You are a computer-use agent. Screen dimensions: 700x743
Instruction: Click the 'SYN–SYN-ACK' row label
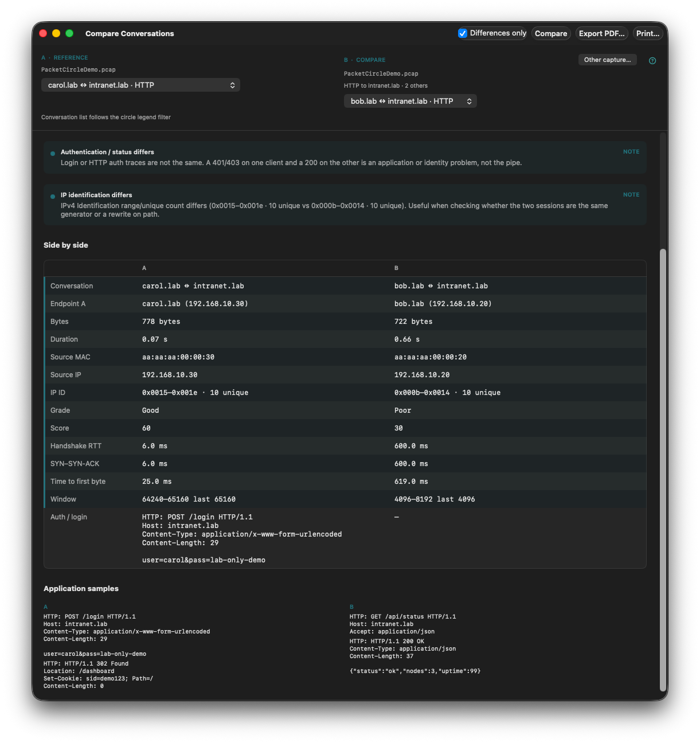[75, 464]
